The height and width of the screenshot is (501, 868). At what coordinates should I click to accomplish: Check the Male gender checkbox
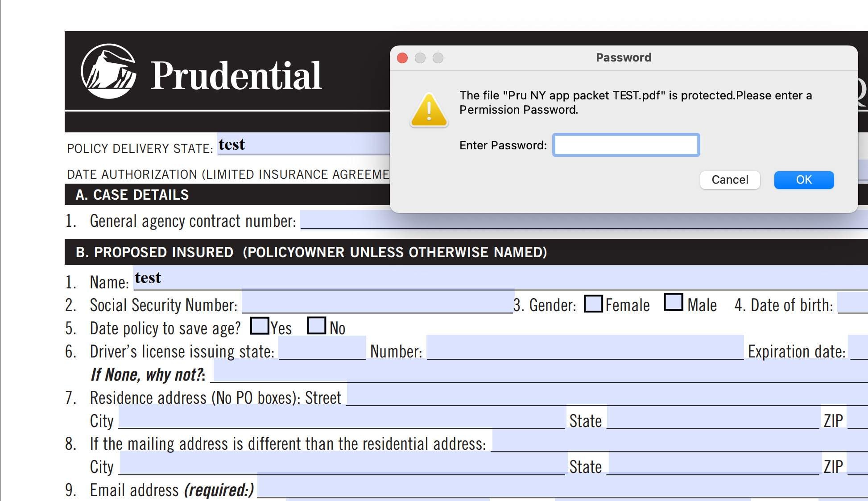click(674, 302)
